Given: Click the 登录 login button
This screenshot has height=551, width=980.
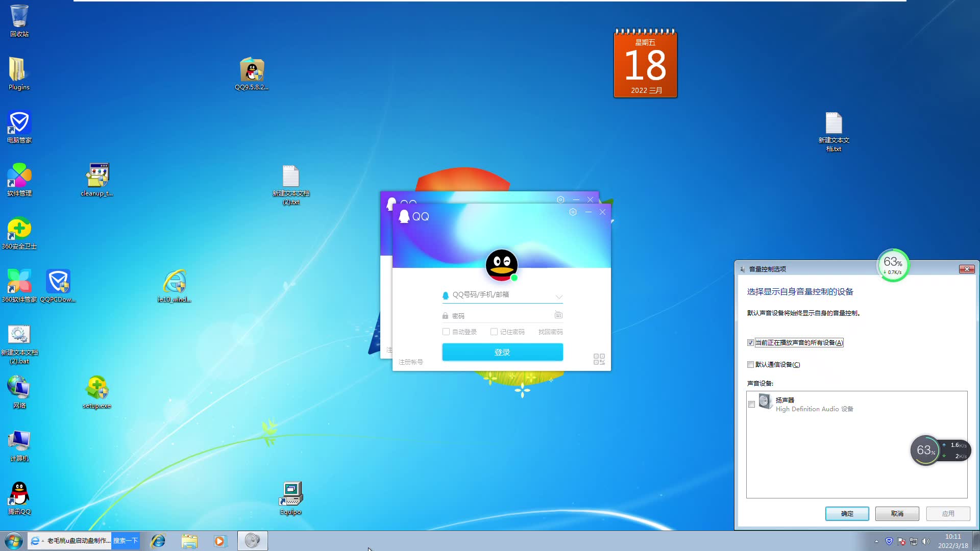Looking at the screenshot, I should [502, 352].
